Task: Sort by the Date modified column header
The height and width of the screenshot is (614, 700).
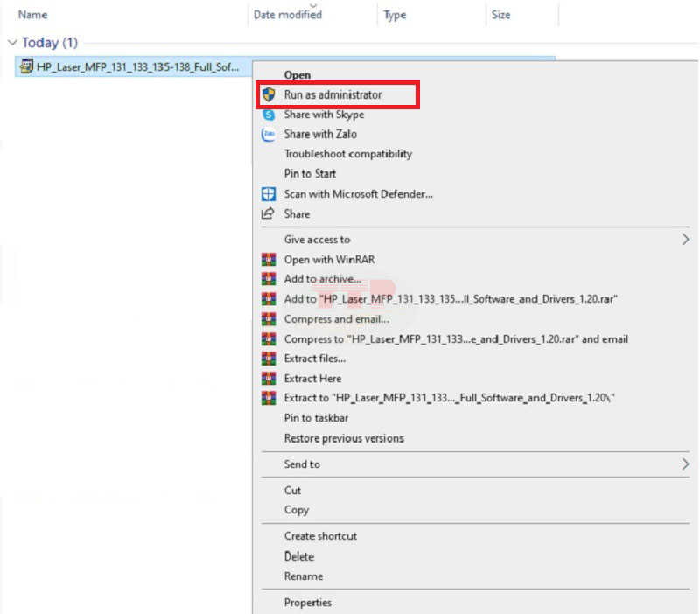Action: pos(287,15)
